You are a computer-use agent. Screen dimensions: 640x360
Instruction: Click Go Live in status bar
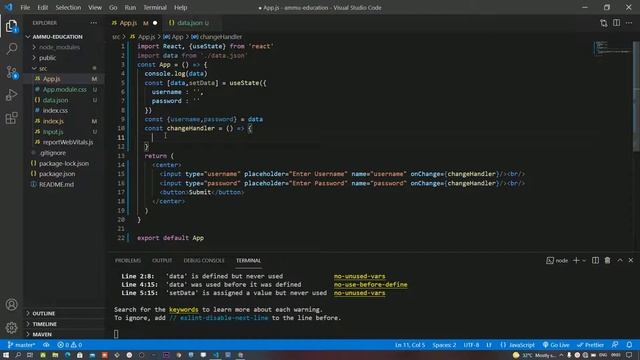pyautogui.click(x=556, y=345)
